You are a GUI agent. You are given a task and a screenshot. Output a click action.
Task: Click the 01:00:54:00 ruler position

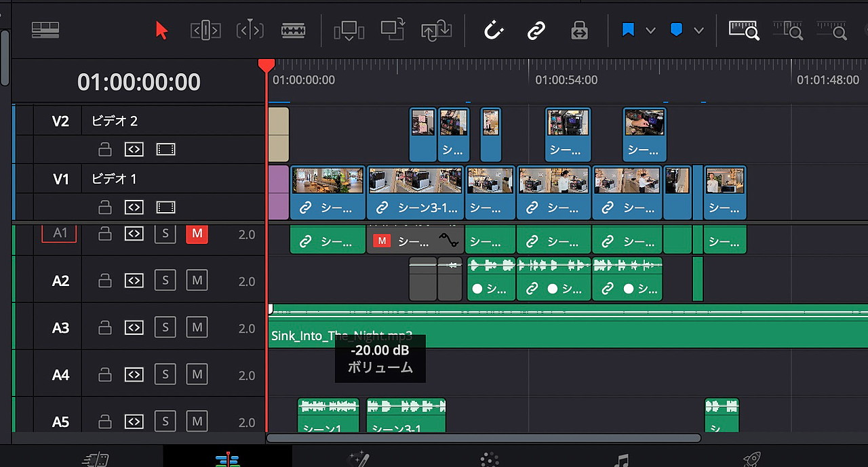[566, 80]
